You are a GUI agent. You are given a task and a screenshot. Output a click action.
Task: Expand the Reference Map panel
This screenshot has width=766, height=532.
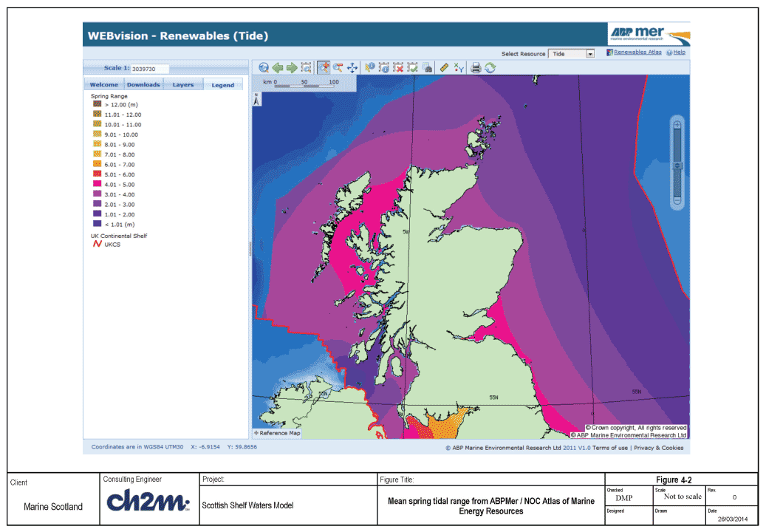277,433
